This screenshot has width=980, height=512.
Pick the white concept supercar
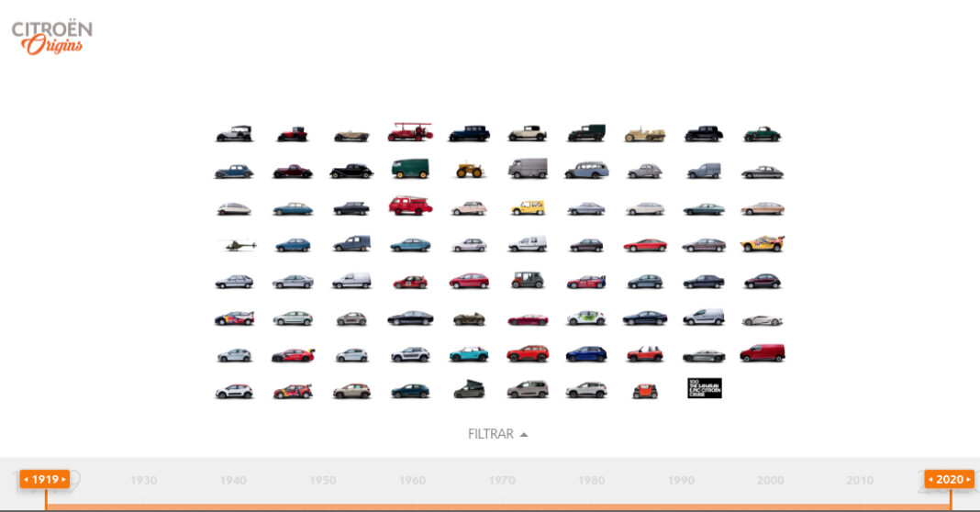[x=762, y=319]
